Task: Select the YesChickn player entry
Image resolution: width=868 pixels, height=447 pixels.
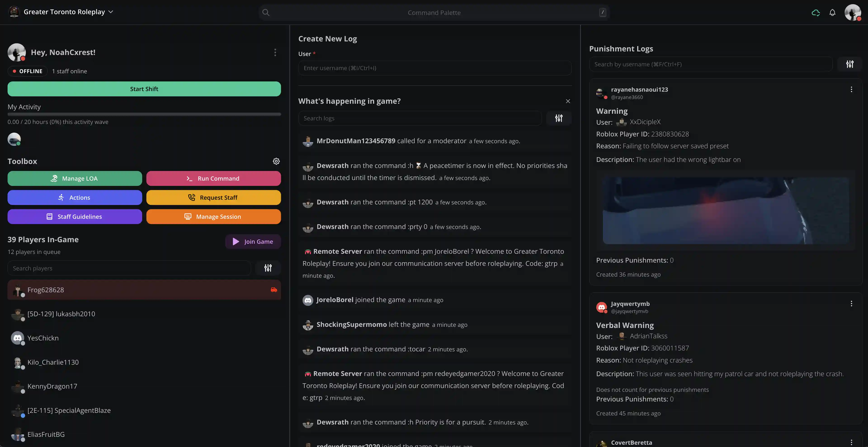Action: [x=43, y=338]
